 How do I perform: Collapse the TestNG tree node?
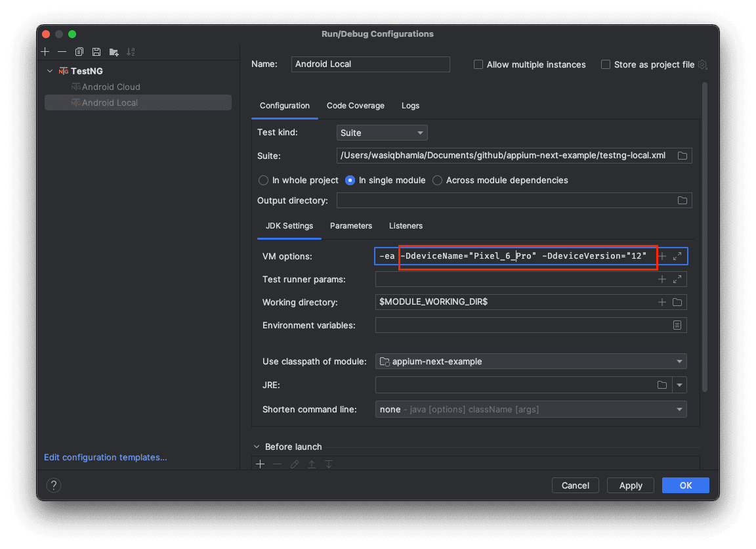pyautogui.click(x=50, y=71)
